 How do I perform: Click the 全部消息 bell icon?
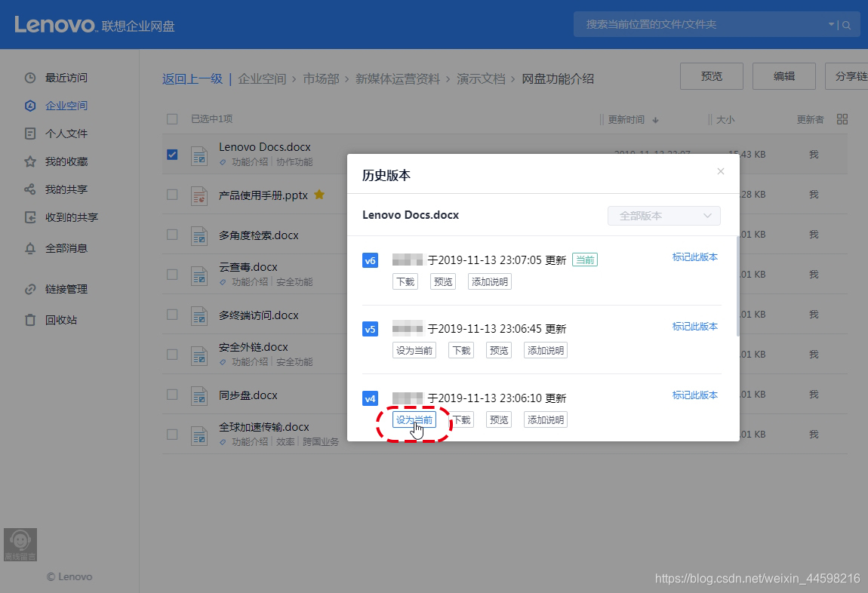[x=30, y=248]
